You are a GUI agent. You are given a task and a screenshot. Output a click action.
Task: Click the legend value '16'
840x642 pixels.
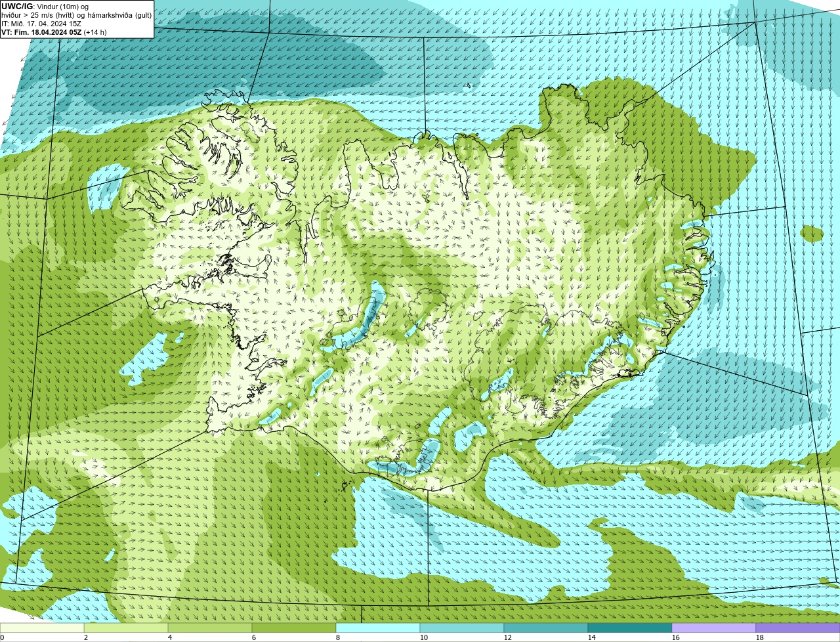pos(676,637)
